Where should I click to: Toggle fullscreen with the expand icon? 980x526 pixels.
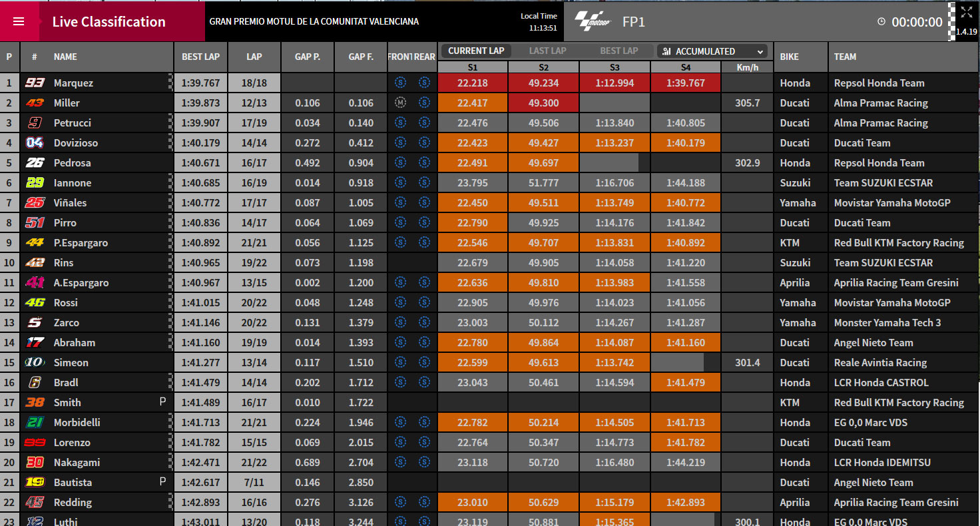point(966,12)
